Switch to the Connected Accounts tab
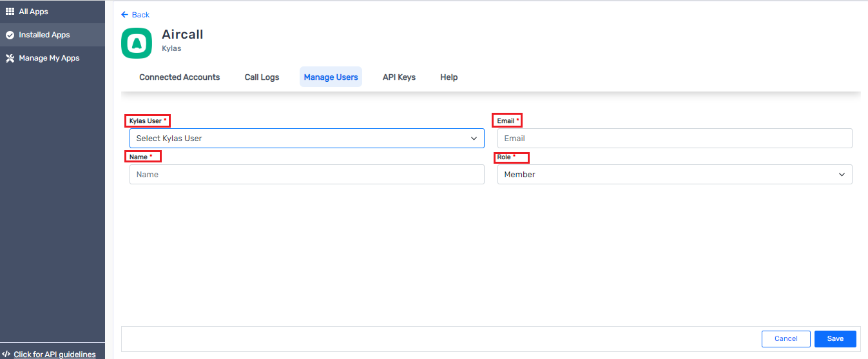868x359 pixels. 180,77
